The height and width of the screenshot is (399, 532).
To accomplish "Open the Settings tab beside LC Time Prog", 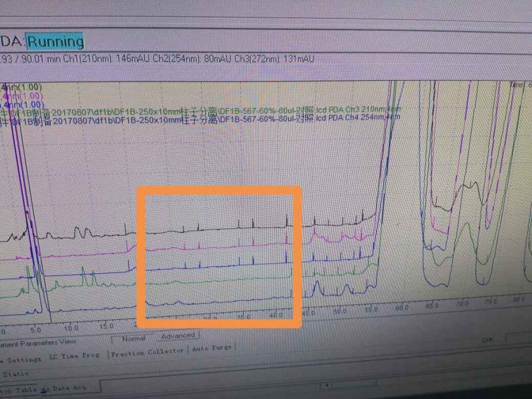I will [x=21, y=360].
